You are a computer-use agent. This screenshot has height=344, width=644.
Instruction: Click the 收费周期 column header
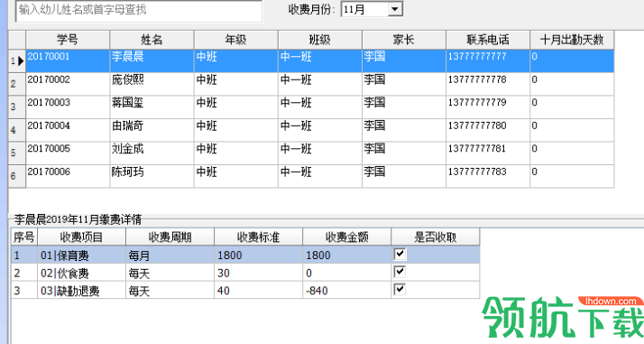point(170,237)
